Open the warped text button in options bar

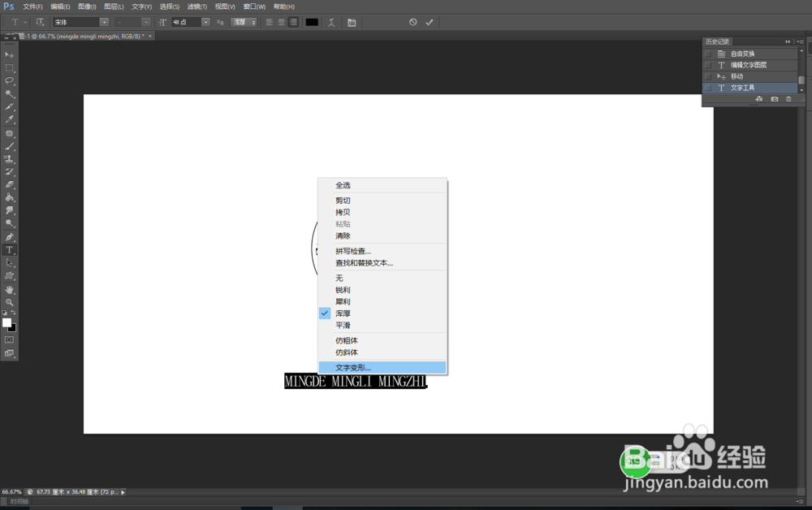coord(331,22)
